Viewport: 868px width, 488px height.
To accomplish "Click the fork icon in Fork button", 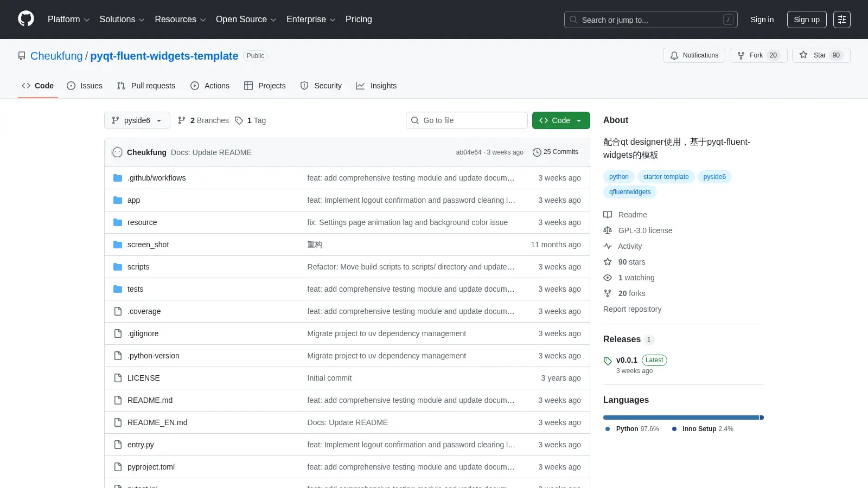I will coord(741,55).
